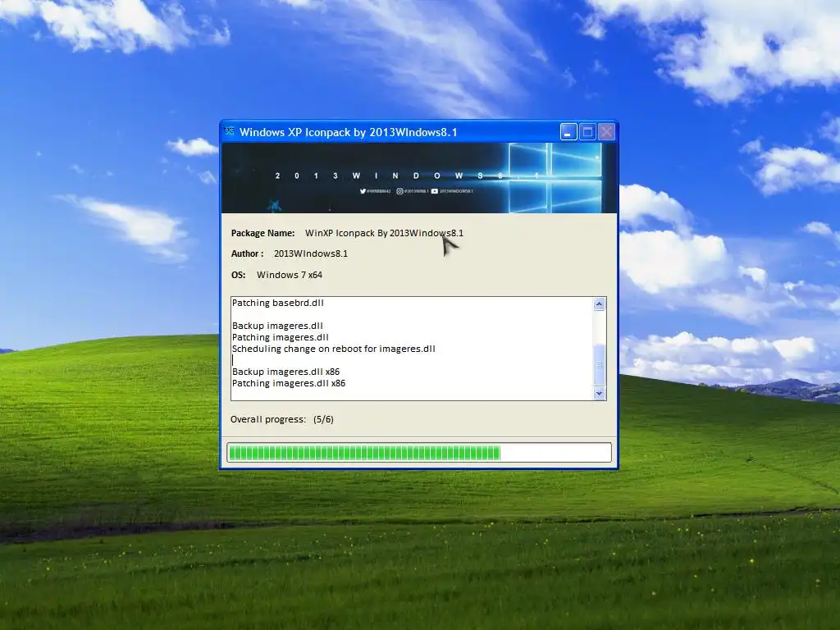Click the YouTube icon in the banner
Screen dimensions: 840x630
[435, 191]
